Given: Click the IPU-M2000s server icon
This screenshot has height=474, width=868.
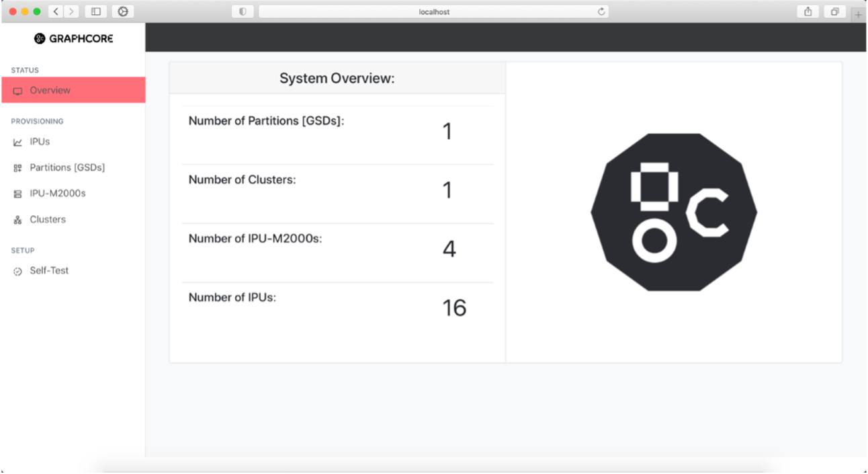Looking at the screenshot, I should (x=17, y=194).
